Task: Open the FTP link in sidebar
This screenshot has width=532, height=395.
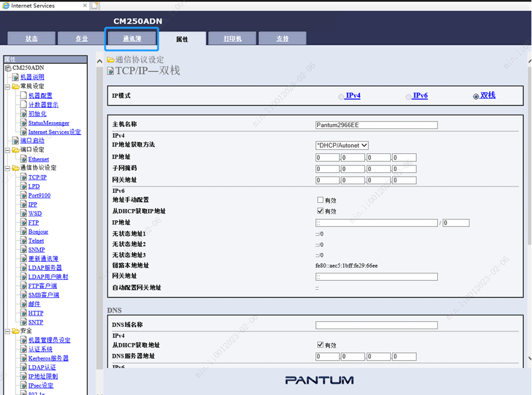Action: pos(33,223)
